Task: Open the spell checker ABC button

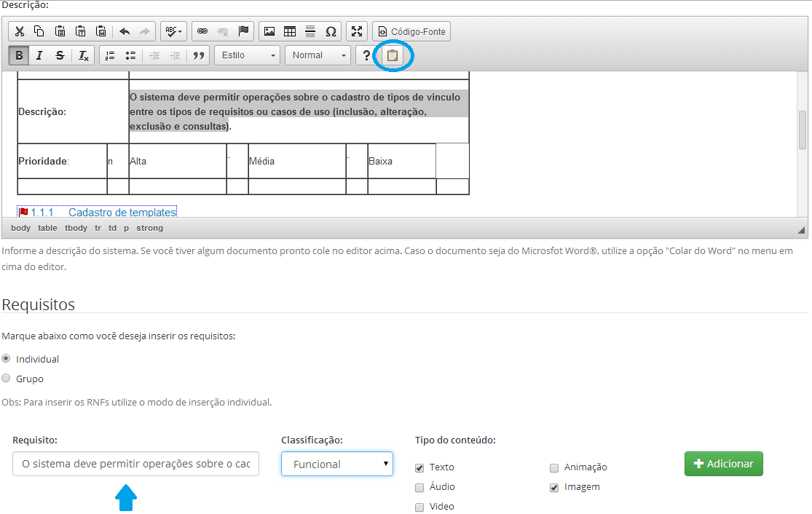Action: pyautogui.click(x=173, y=31)
